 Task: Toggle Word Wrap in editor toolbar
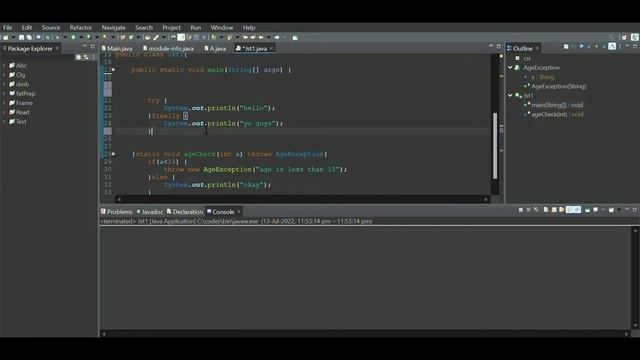point(189,37)
